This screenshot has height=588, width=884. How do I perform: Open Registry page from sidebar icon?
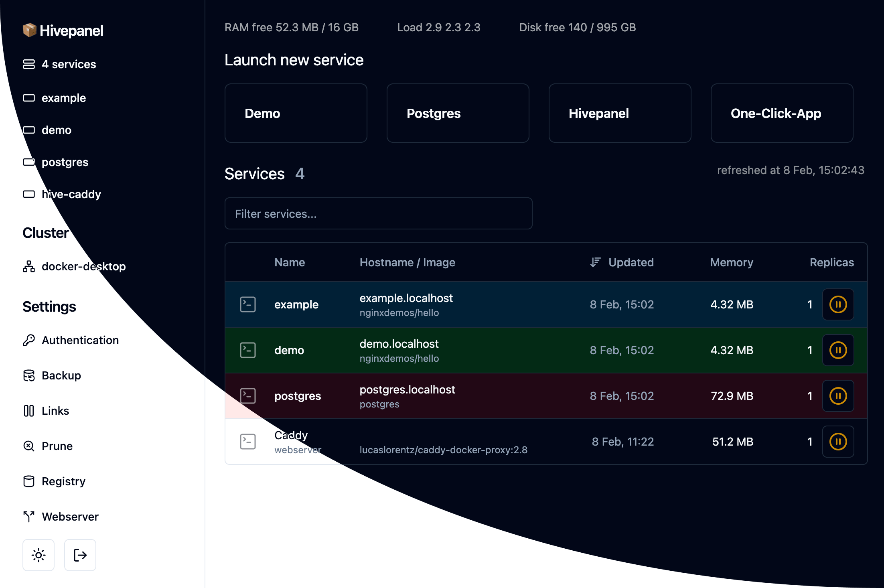coord(29,481)
